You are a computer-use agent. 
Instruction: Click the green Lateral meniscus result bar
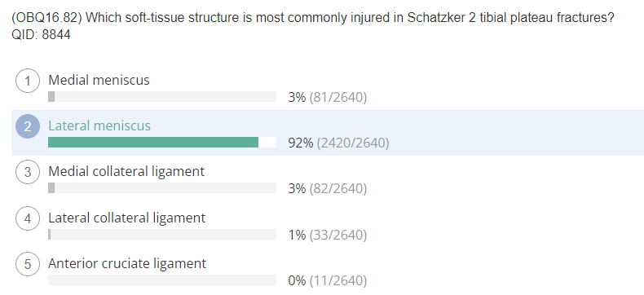153,142
